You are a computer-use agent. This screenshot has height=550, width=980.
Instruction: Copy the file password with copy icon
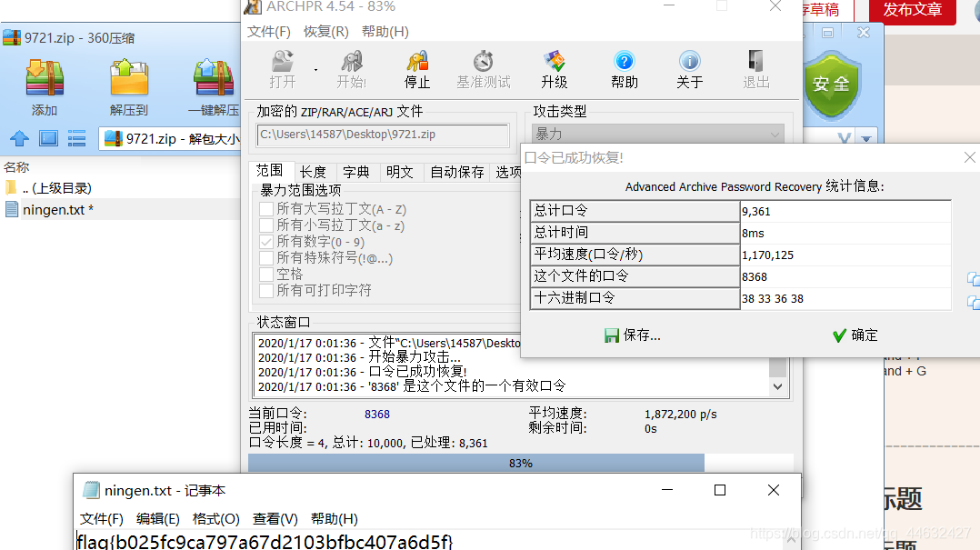pyautogui.click(x=973, y=279)
